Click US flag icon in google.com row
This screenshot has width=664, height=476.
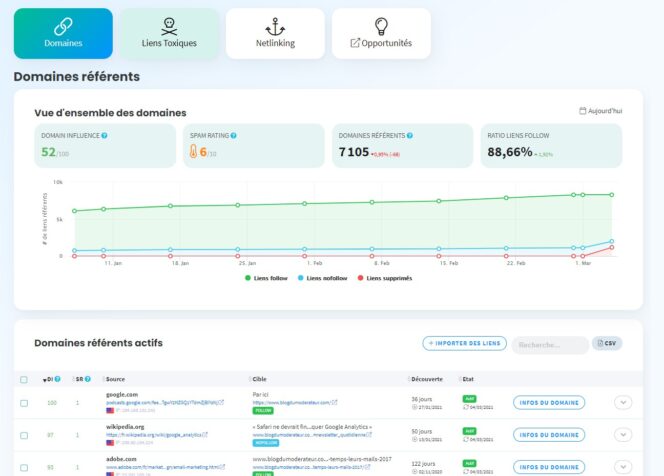tap(110, 410)
